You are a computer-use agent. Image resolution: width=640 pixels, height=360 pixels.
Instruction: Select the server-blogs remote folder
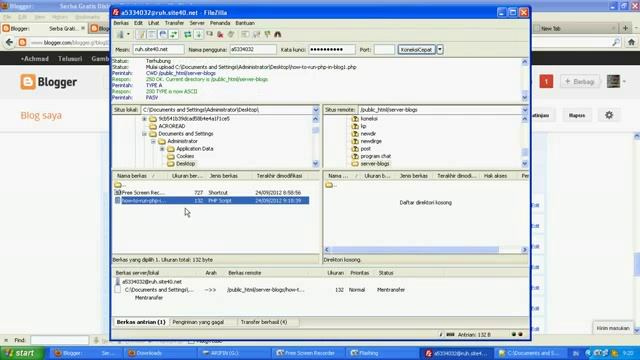(x=375, y=164)
